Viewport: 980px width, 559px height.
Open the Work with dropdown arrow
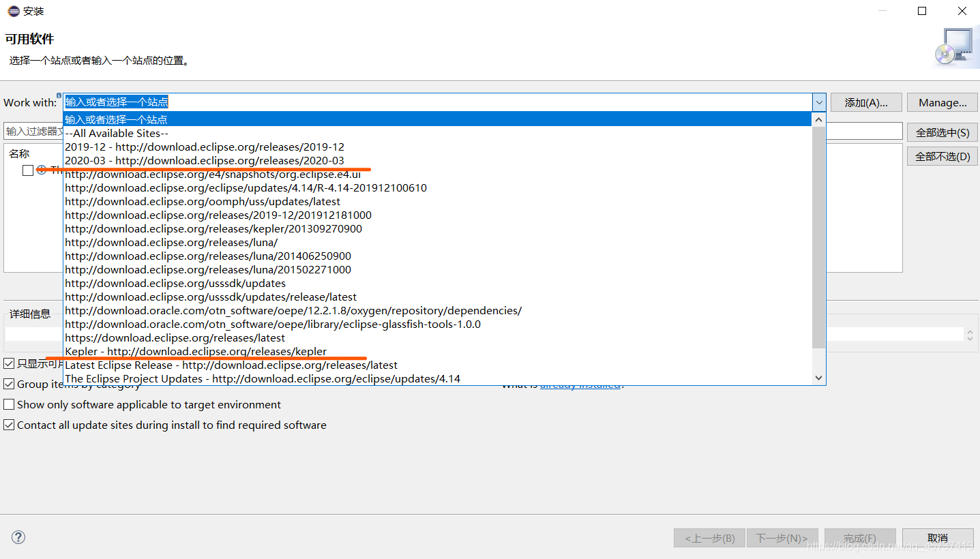pos(818,102)
